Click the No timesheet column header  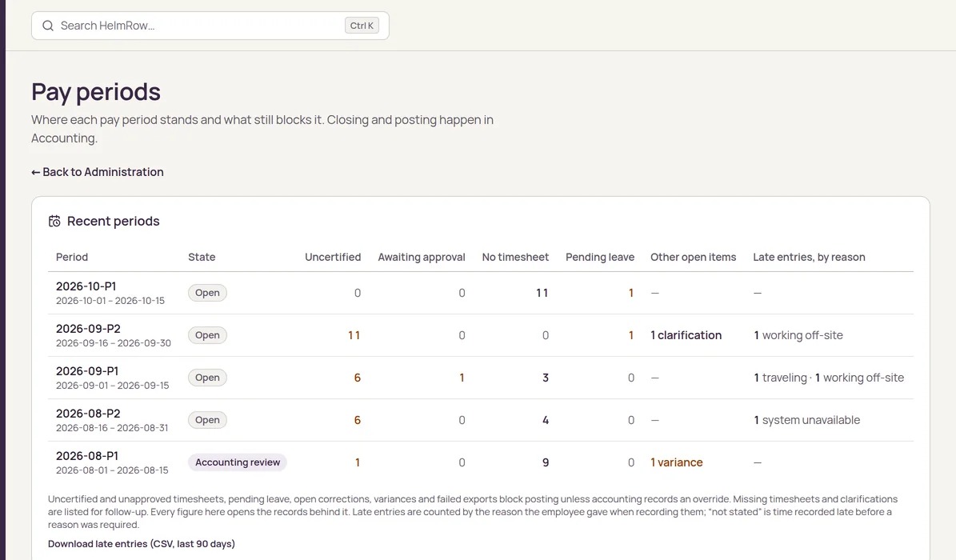pos(515,257)
